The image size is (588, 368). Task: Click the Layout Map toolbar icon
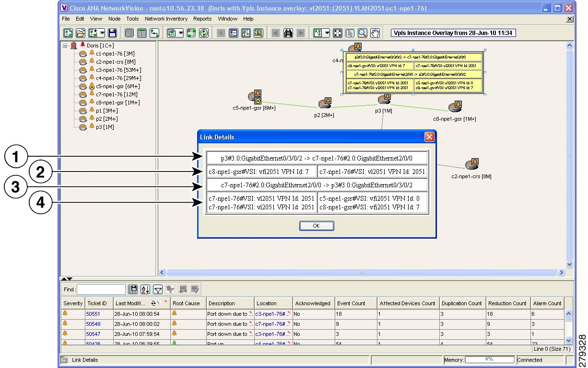[318, 33]
